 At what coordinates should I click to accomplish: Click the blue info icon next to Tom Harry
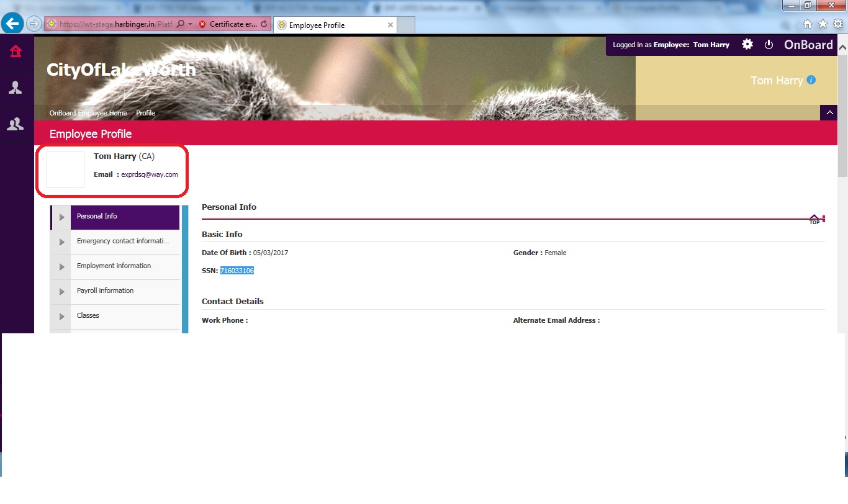811,80
